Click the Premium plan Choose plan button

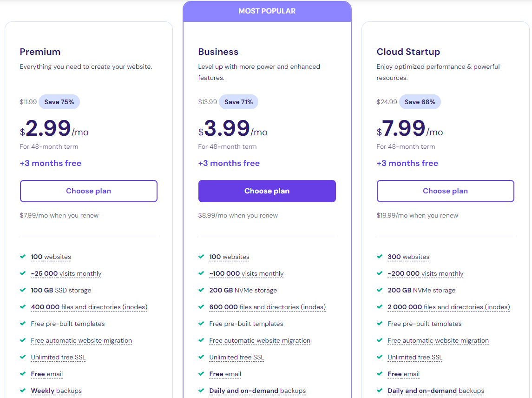(88, 191)
